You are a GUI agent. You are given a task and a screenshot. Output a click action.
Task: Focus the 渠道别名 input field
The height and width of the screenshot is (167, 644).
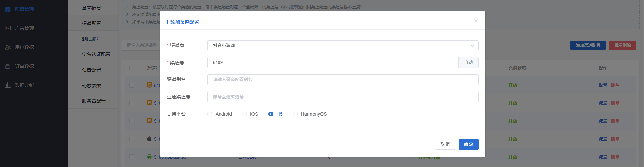pos(343,80)
